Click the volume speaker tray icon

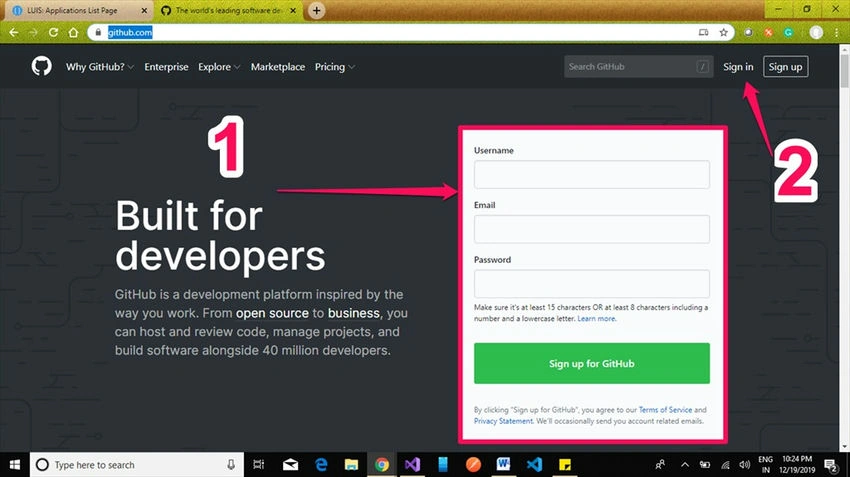[x=745, y=465]
